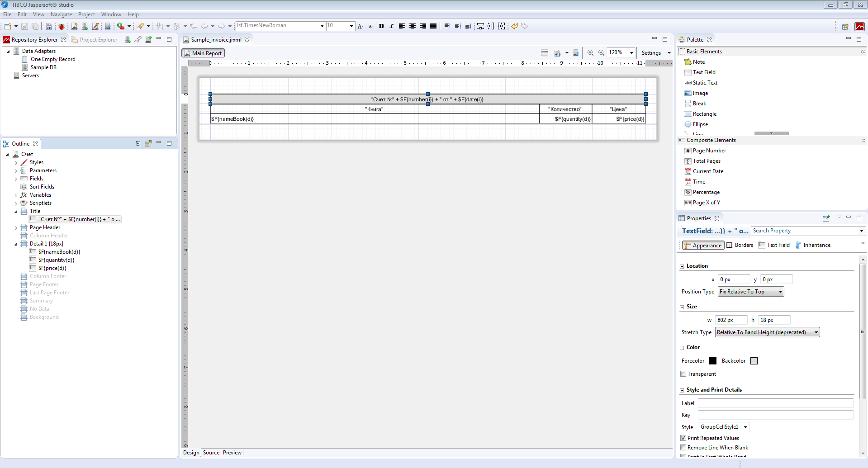Switch to the Preview tab

coord(232,453)
